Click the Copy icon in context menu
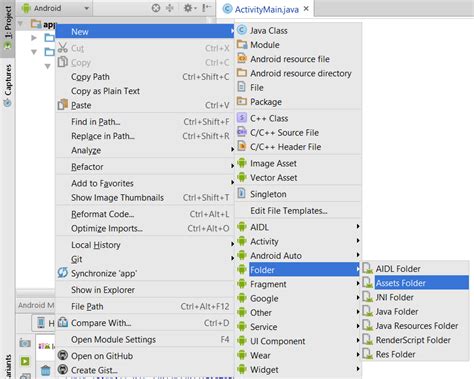 coord(63,62)
